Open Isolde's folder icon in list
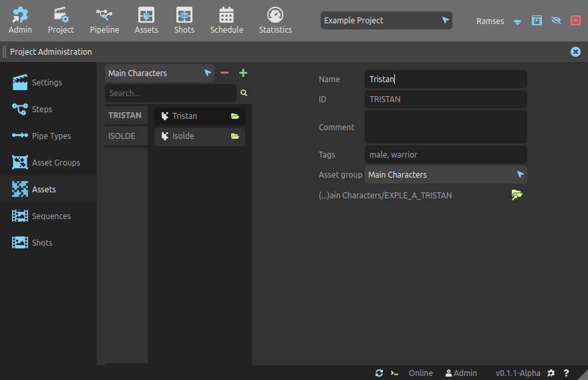Viewport: 588px width, 380px height. tap(235, 136)
